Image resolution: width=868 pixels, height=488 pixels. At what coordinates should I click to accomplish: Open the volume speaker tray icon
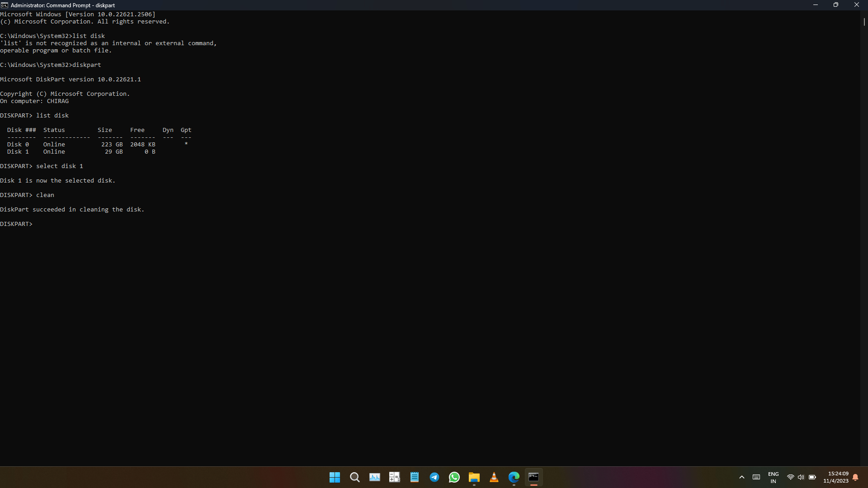click(801, 477)
